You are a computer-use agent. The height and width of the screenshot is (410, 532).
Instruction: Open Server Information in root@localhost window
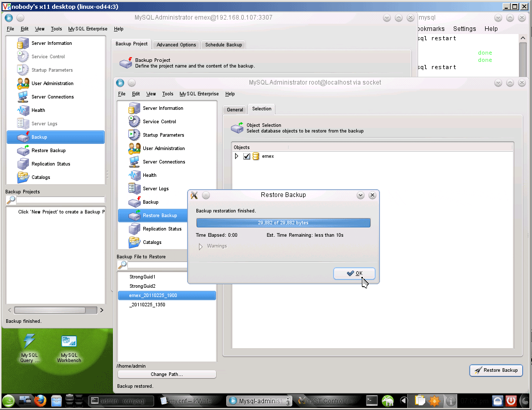tap(167, 108)
